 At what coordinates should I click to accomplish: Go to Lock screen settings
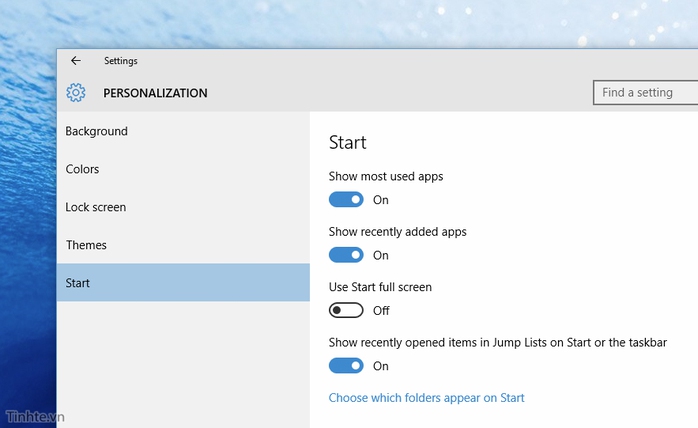[183, 207]
